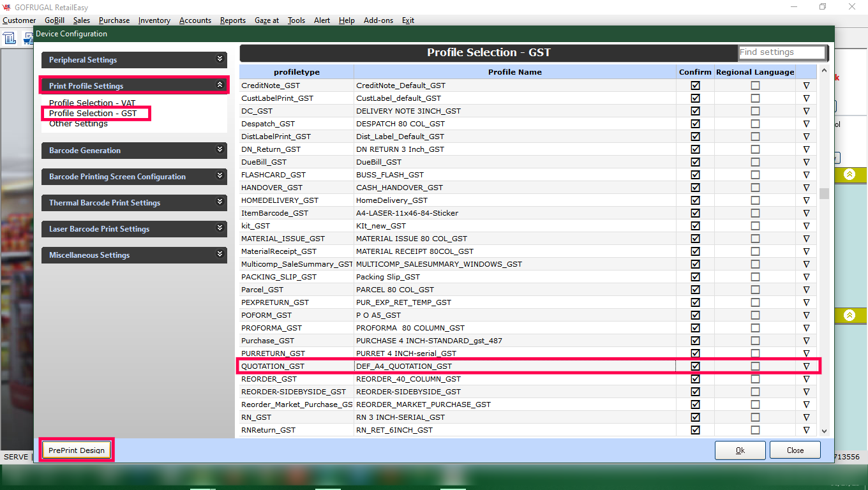This screenshot has height=490, width=868.
Task: Confirm with the Ok button
Action: tap(740, 450)
